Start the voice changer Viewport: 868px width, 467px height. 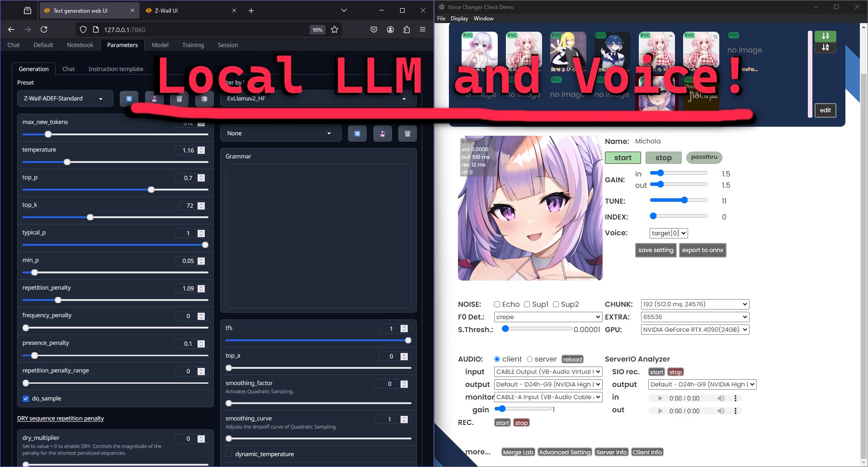623,157
